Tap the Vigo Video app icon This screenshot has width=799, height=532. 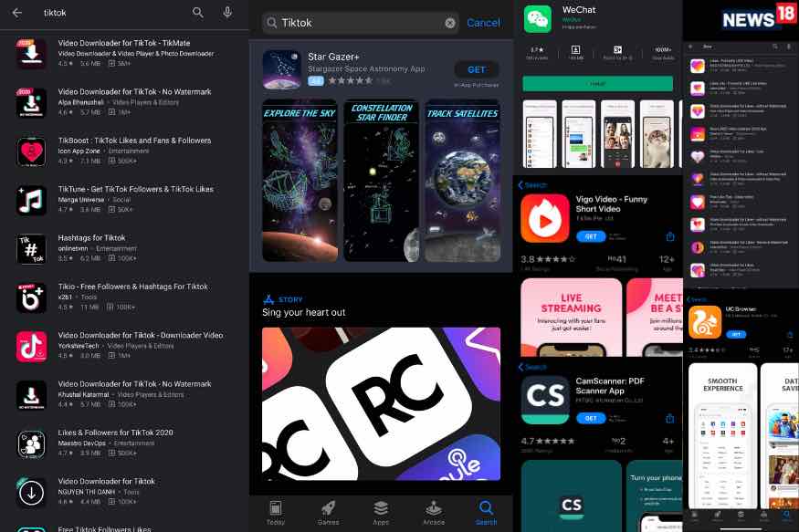click(545, 218)
